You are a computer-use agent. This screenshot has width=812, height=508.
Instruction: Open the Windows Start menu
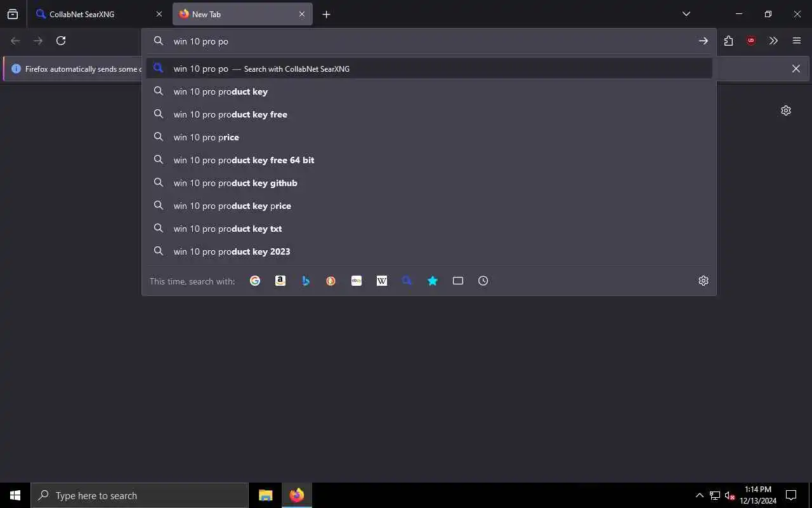tap(15, 495)
